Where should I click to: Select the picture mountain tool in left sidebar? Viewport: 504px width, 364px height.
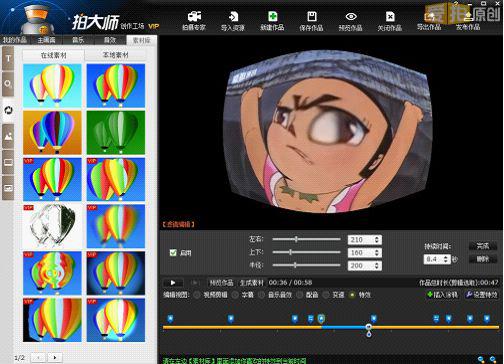click(8, 136)
